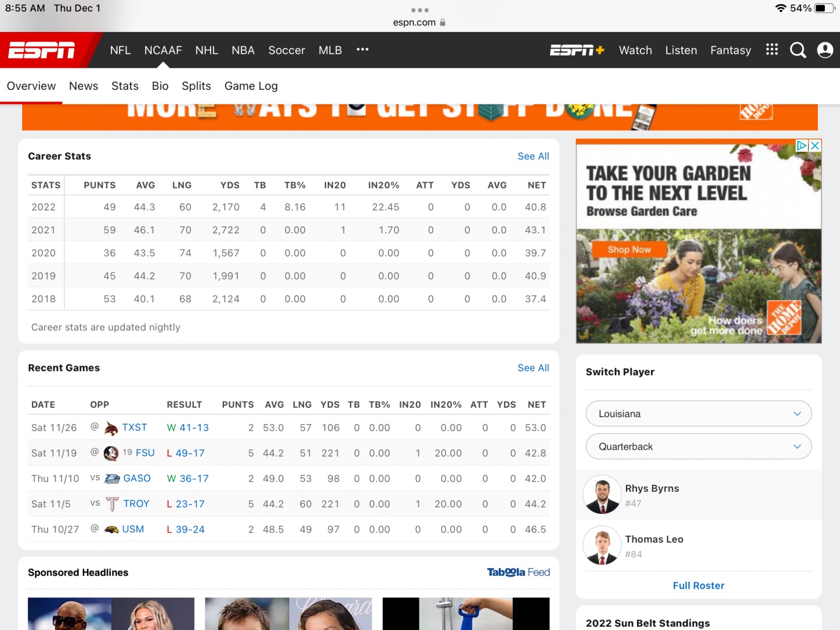Select player Rhys Byrns

pyautogui.click(x=652, y=489)
